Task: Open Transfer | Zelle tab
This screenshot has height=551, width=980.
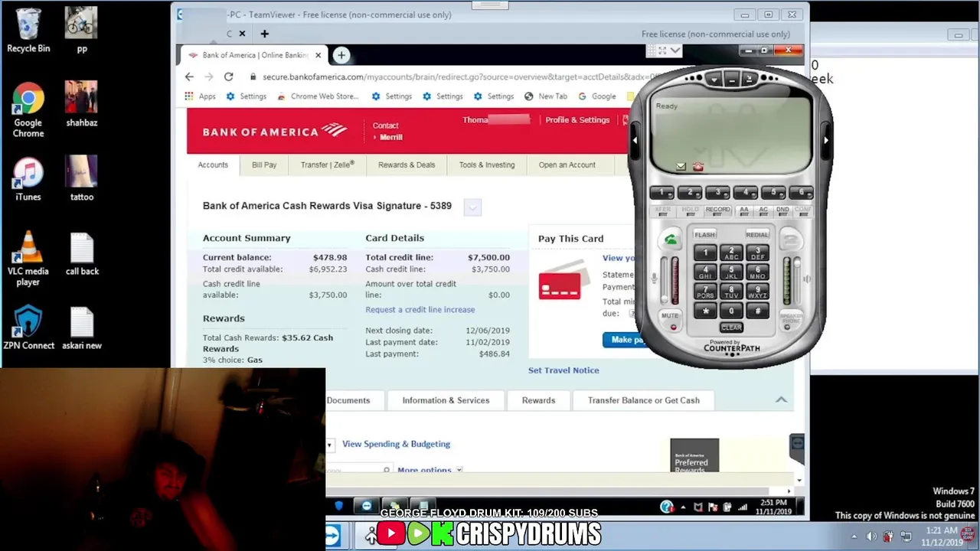Action: [328, 165]
